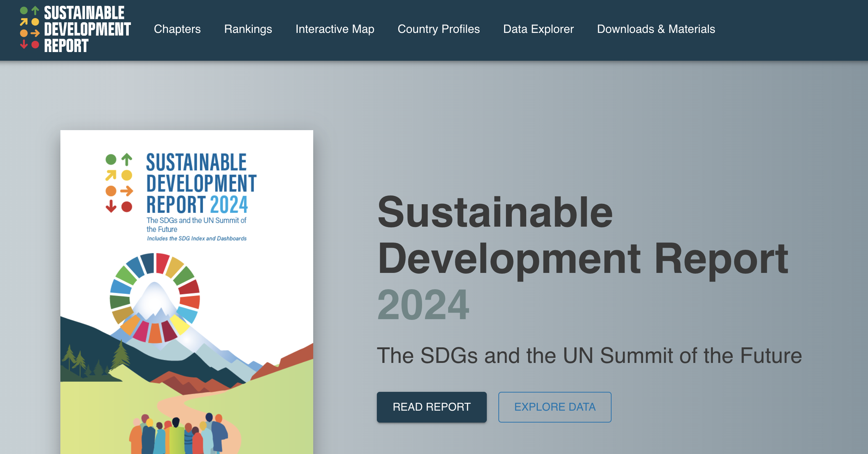Click the Sustainable Development Report 2024 heading
The width and height of the screenshot is (868, 454).
tap(582, 257)
